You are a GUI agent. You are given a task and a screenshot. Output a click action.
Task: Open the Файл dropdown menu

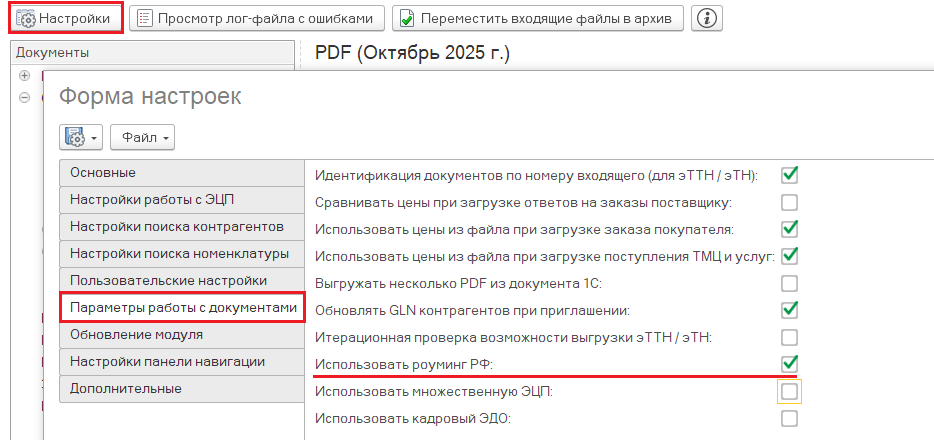pyautogui.click(x=142, y=136)
